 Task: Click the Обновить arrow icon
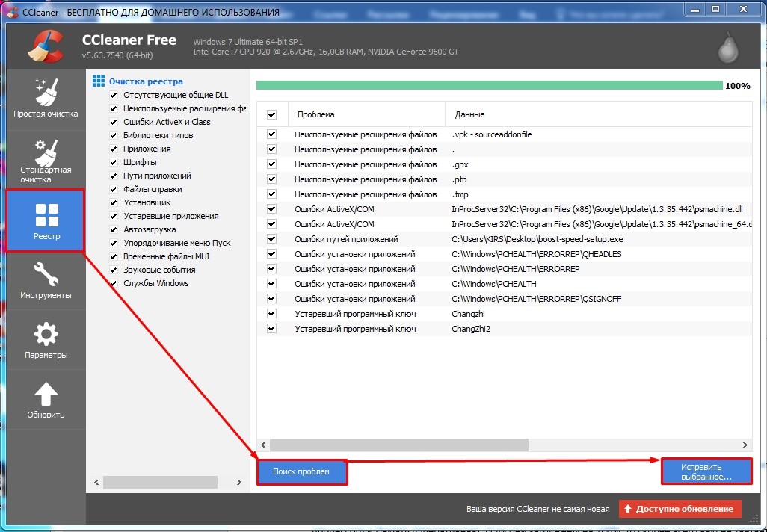46,394
